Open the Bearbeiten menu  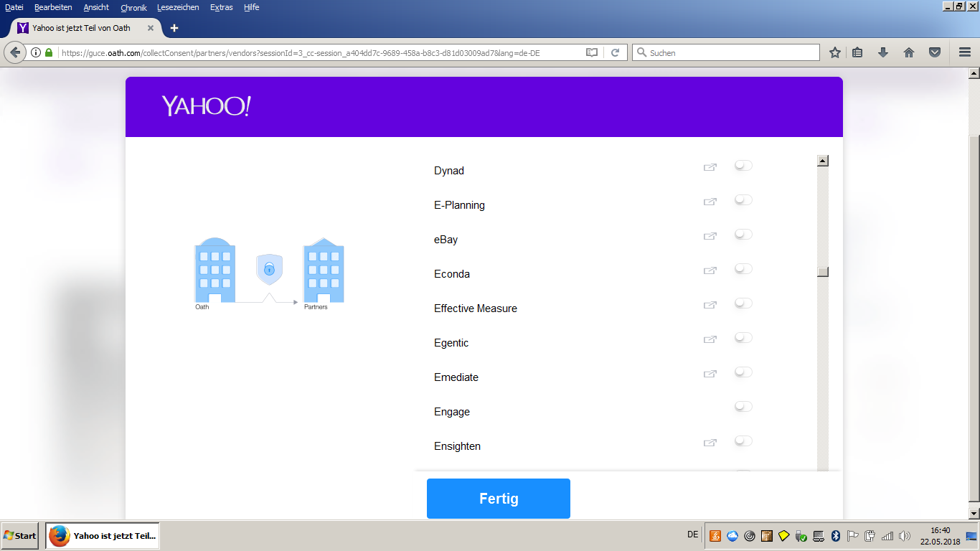(x=53, y=7)
